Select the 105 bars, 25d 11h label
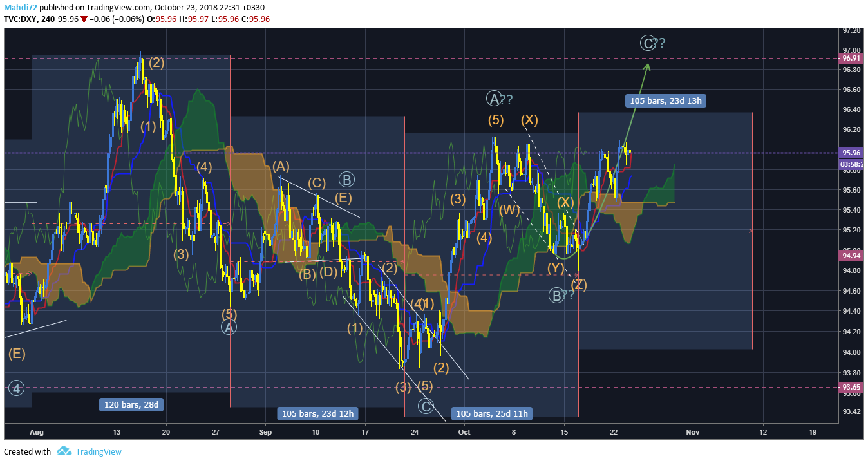The height and width of the screenshot is (463, 868). [x=491, y=413]
